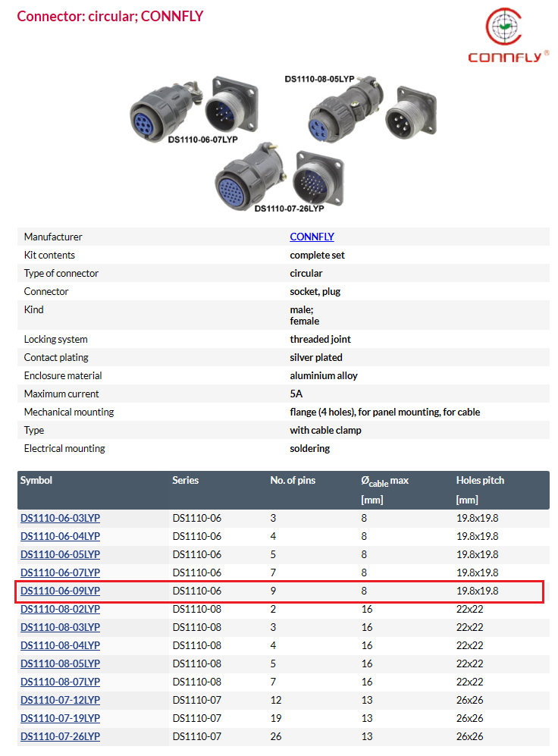Click pin count 12 in DS1110-07-12LYP row
Image resolution: width=558 pixels, height=756 pixels.
276,700
